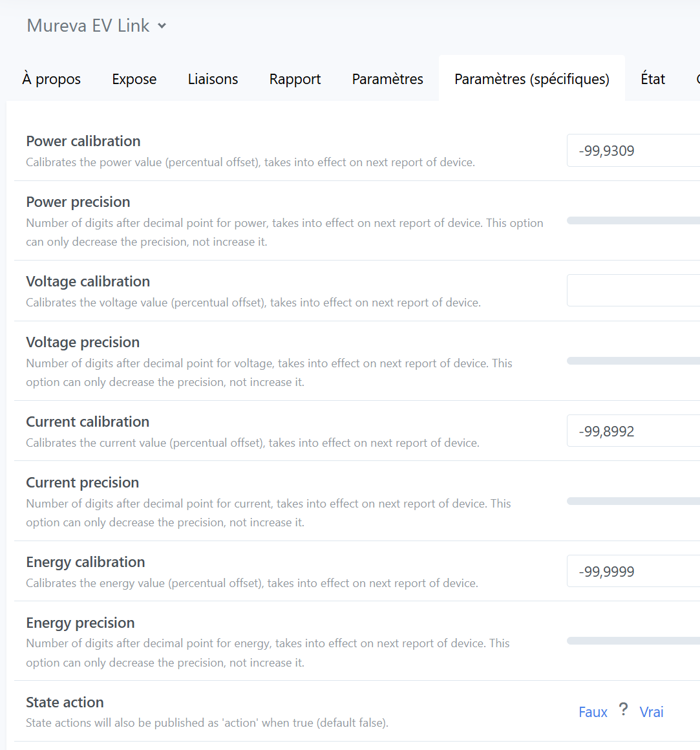Image resolution: width=700 pixels, height=750 pixels.
Task: Switch to the À propos tab
Action: [x=52, y=79]
